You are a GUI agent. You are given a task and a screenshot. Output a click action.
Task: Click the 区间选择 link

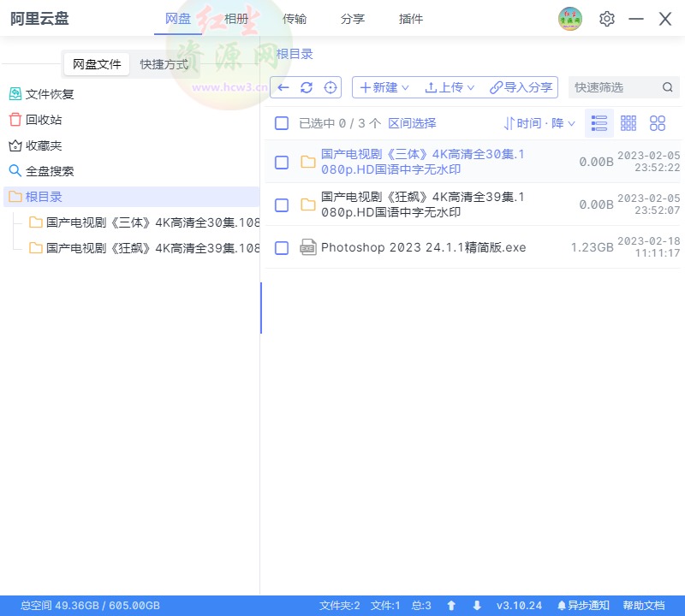click(x=412, y=123)
